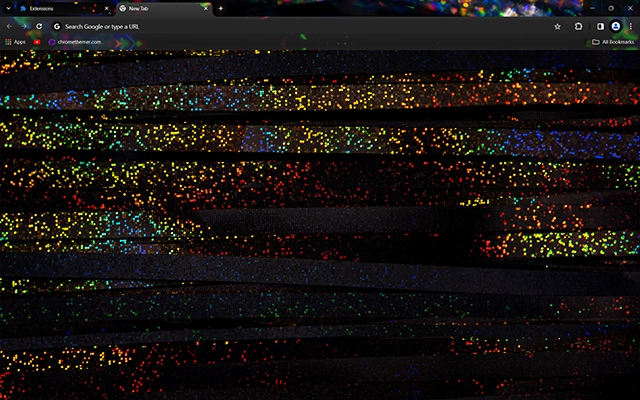Close the Chrome window
Screen dimensions: 640x400
(630, 8)
